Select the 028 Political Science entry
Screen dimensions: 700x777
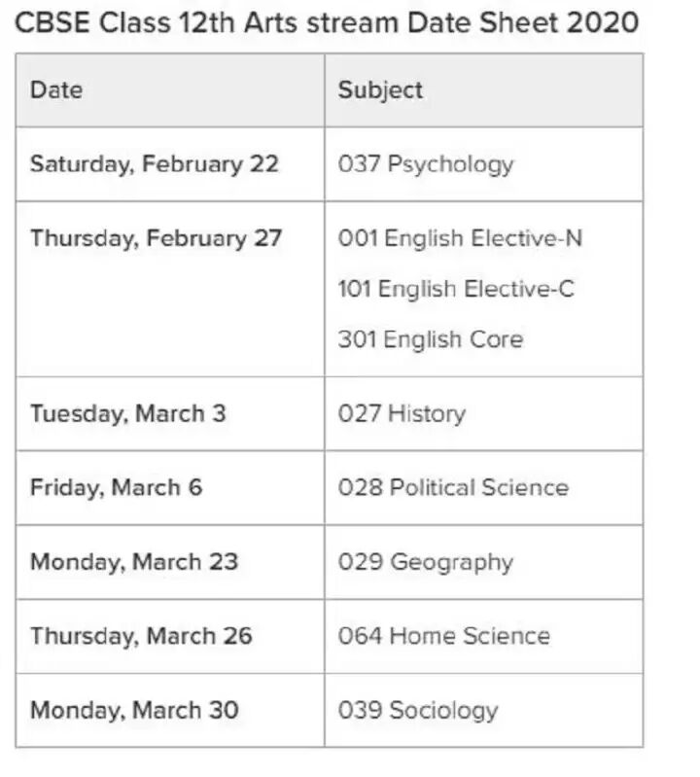click(x=453, y=487)
